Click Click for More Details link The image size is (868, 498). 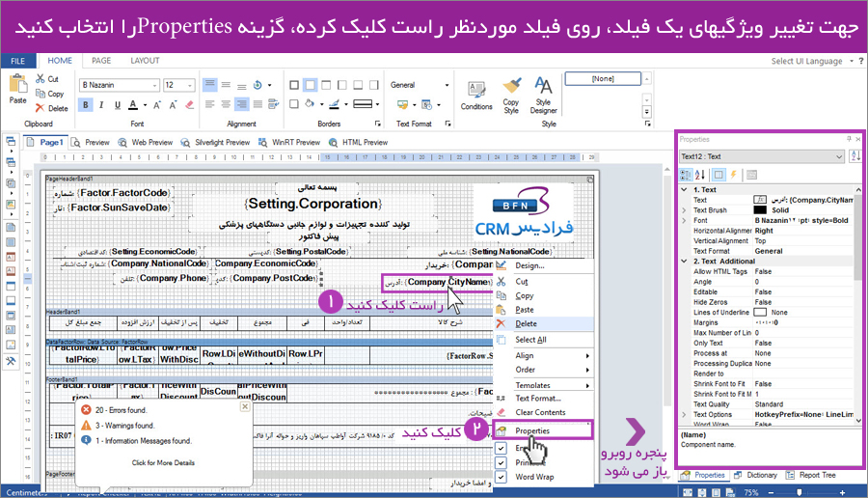click(163, 462)
